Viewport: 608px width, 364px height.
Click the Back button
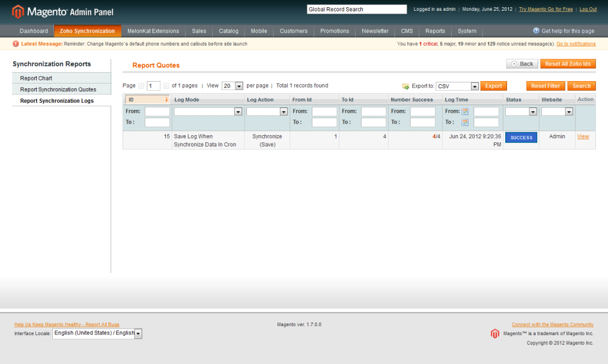522,64
